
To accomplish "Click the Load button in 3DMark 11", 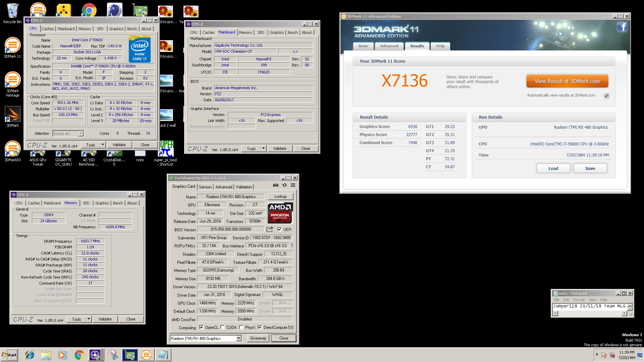I will [553, 168].
